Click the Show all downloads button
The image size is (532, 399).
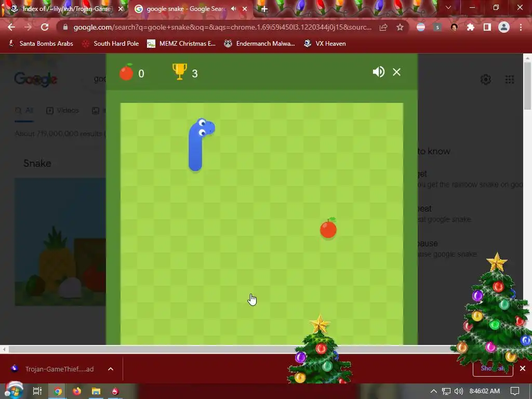click(x=493, y=368)
